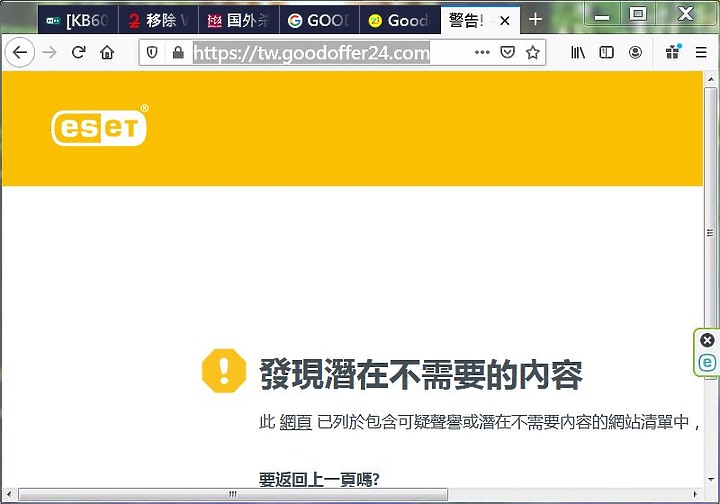Click the 此 網頁 已列於 description line

click(479, 421)
